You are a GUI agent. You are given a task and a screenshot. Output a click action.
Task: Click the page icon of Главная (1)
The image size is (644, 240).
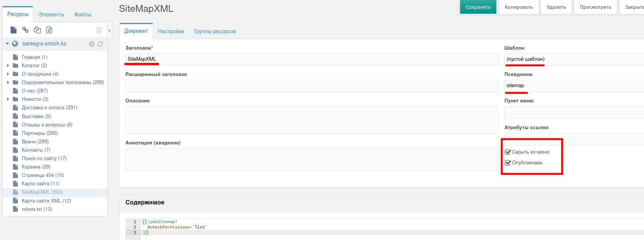tap(15, 57)
